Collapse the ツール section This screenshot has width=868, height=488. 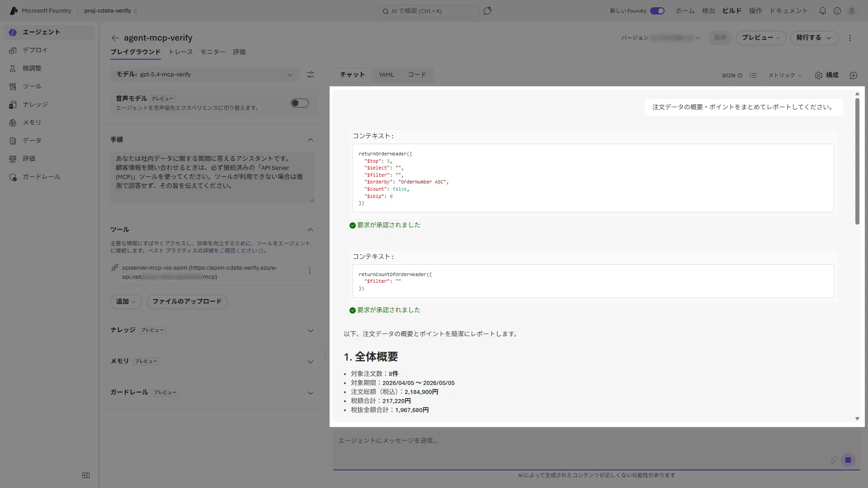(311, 230)
